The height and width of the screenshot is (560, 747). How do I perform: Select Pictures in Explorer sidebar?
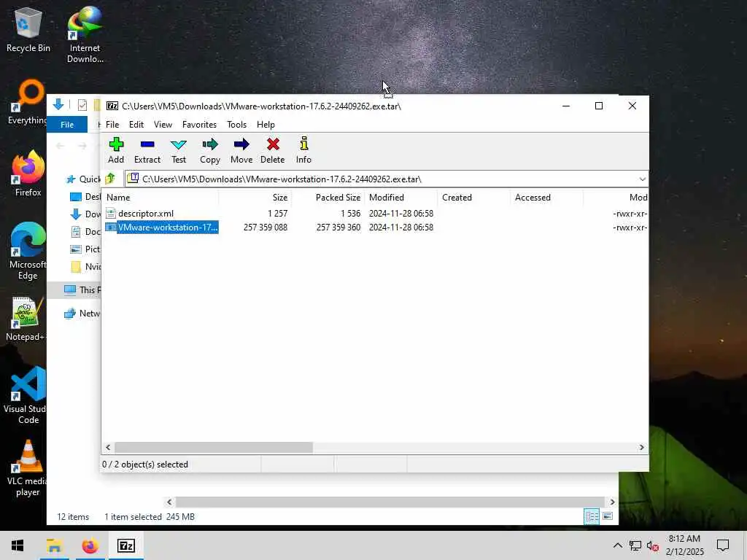(85, 249)
